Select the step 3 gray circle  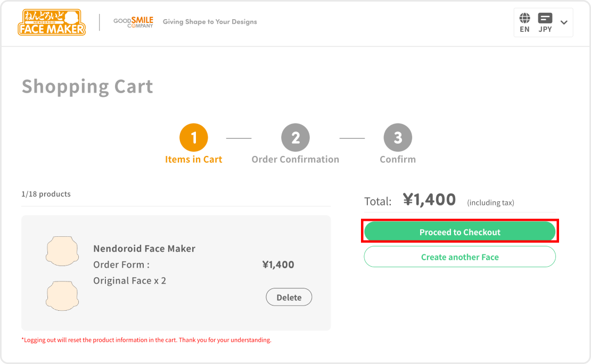click(x=398, y=138)
